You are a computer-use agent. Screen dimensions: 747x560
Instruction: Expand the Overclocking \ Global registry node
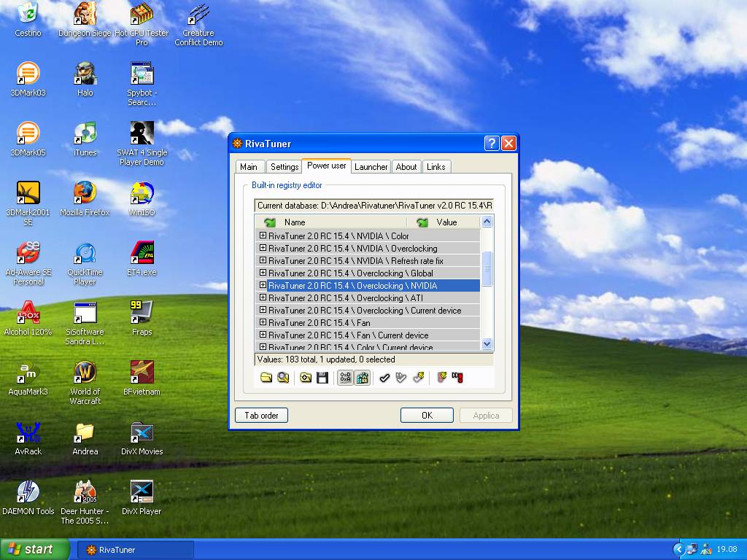[263, 273]
